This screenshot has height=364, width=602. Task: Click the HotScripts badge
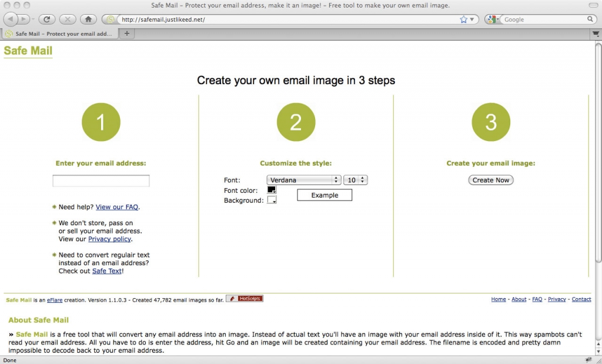coord(245,298)
